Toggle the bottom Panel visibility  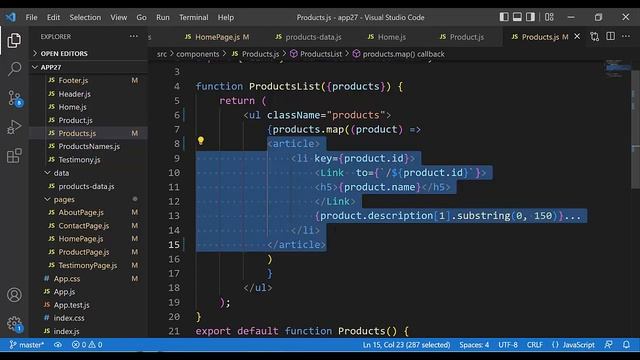(x=517, y=17)
